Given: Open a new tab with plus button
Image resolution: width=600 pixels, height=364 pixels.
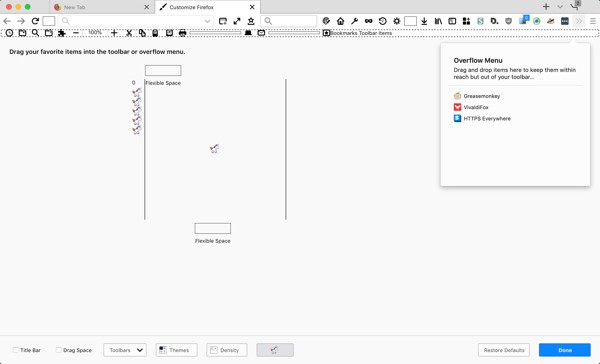Looking at the screenshot, I should [x=546, y=7].
